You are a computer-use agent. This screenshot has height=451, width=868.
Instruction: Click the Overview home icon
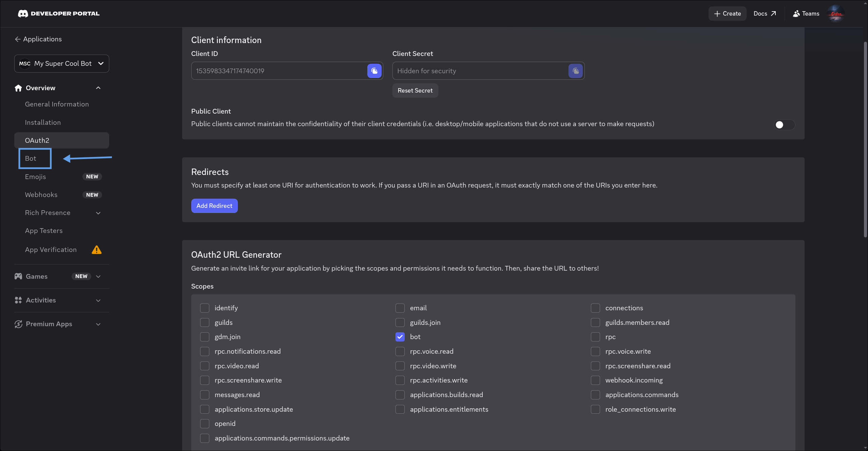pyautogui.click(x=18, y=88)
